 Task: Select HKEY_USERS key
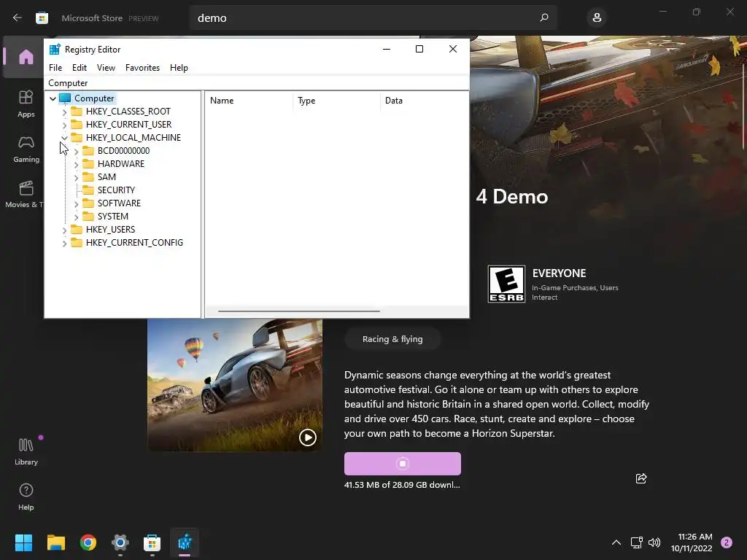tap(110, 229)
